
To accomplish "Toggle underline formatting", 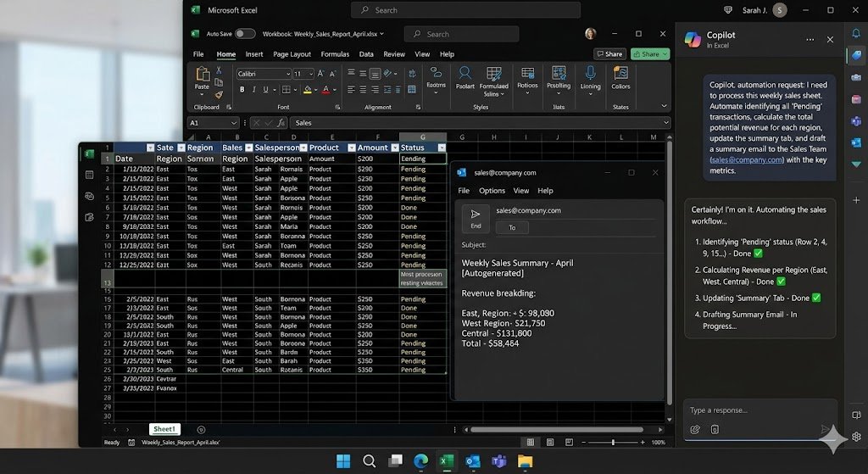I will [265, 90].
